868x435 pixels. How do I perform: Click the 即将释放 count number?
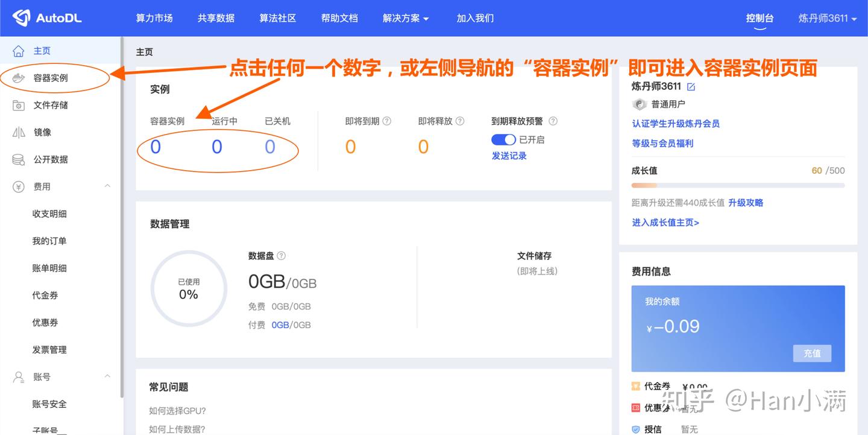423,147
